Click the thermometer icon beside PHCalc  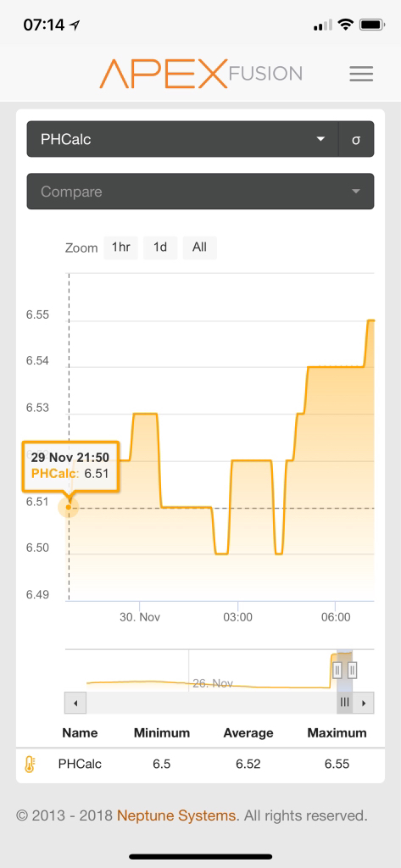tap(30, 765)
